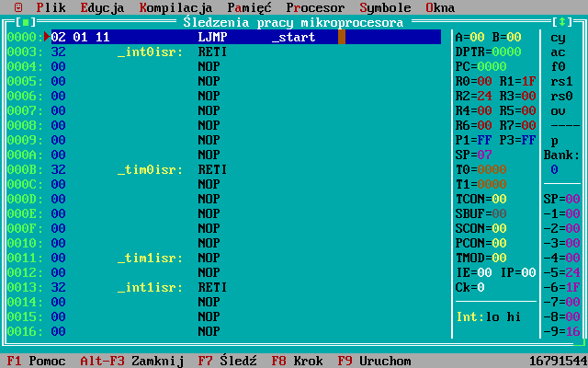Click F9 Uruchom in status bar

point(374,361)
